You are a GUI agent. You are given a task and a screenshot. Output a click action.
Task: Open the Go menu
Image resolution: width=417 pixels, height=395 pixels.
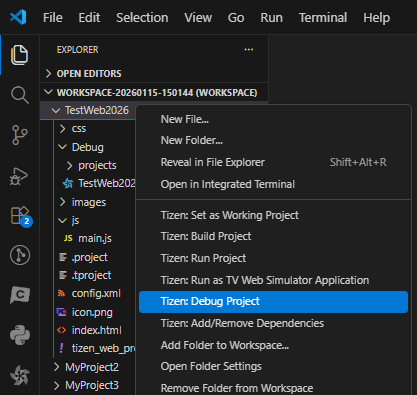click(236, 17)
